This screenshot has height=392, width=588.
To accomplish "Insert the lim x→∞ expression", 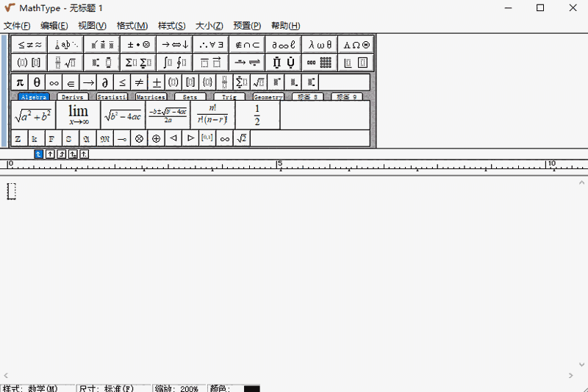I will [79, 115].
